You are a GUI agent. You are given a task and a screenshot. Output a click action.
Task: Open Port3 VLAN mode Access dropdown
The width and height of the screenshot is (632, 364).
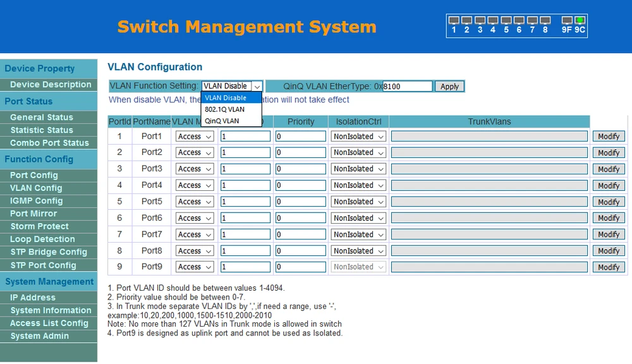pos(195,169)
